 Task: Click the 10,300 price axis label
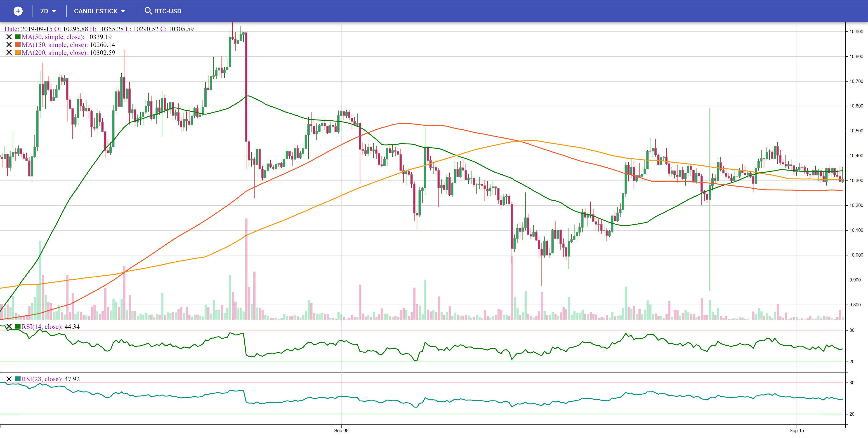pos(856,181)
